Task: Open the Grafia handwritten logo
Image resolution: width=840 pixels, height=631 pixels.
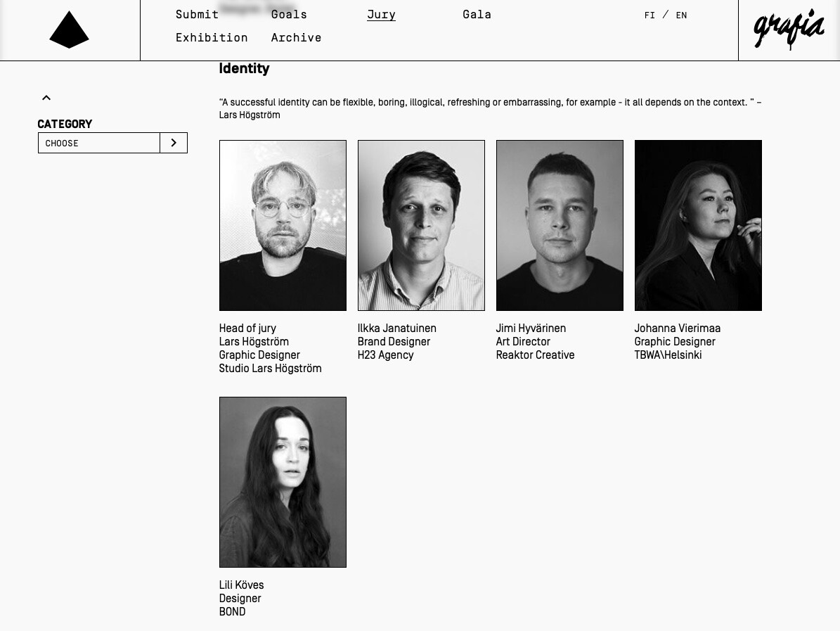Action: tap(789, 30)
